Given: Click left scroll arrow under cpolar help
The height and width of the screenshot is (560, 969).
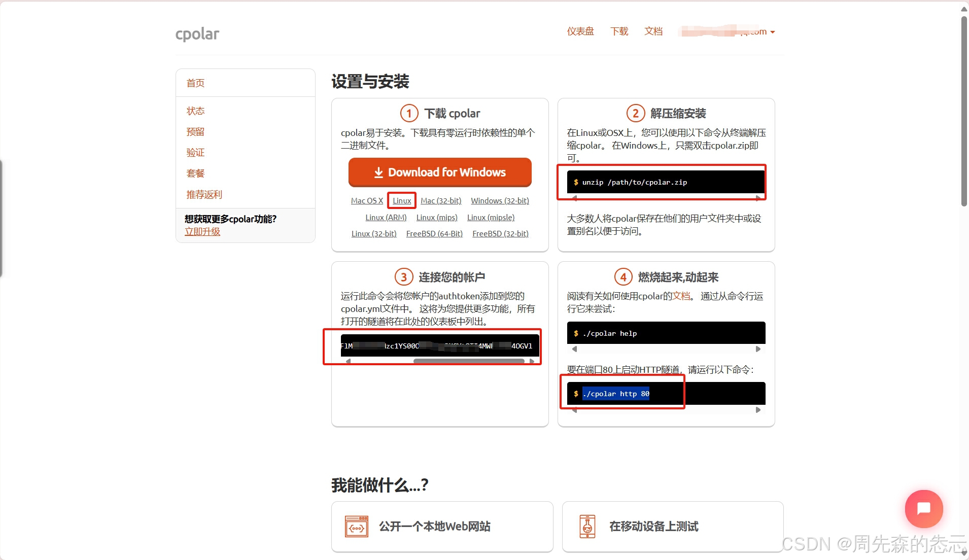Looking at the screenshot, I should 574,349.
